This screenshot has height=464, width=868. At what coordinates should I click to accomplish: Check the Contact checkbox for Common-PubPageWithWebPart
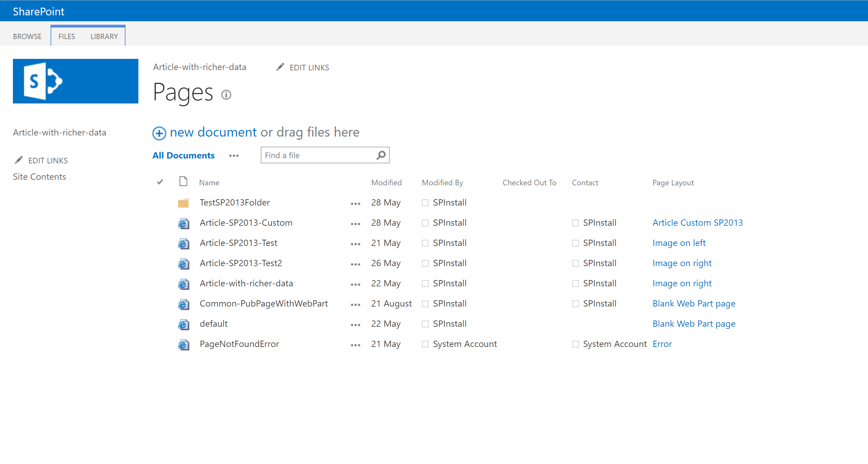575,303
